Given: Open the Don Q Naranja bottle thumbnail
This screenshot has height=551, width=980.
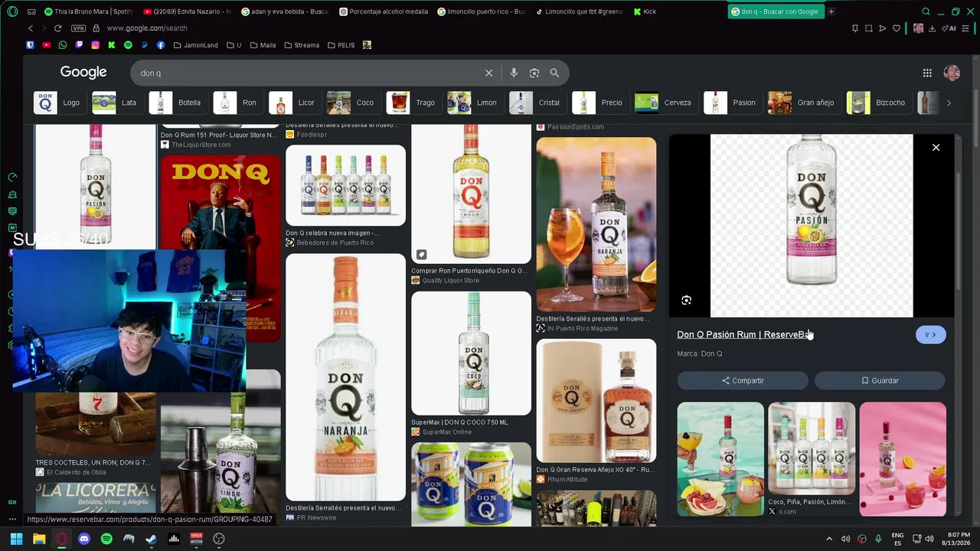Looking at the screenshot, I should 345,377.
